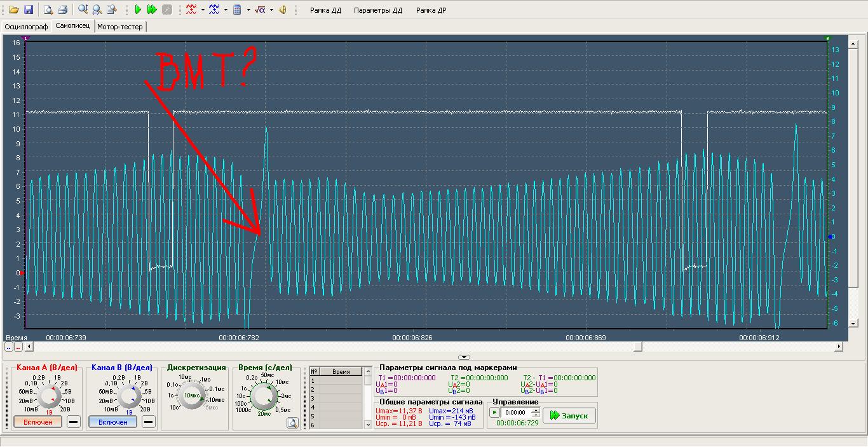This screenshot has width=868, height=447.
Task: Click the speaker sound icon
Action: pos(283,10)
